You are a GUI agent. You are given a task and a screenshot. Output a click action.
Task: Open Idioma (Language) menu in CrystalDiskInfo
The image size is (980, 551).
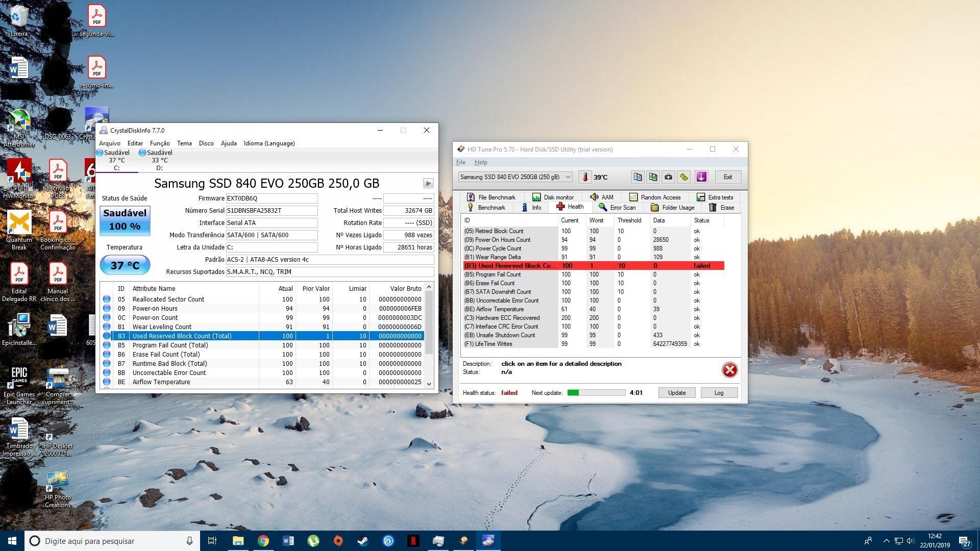(x=269, y=143)
